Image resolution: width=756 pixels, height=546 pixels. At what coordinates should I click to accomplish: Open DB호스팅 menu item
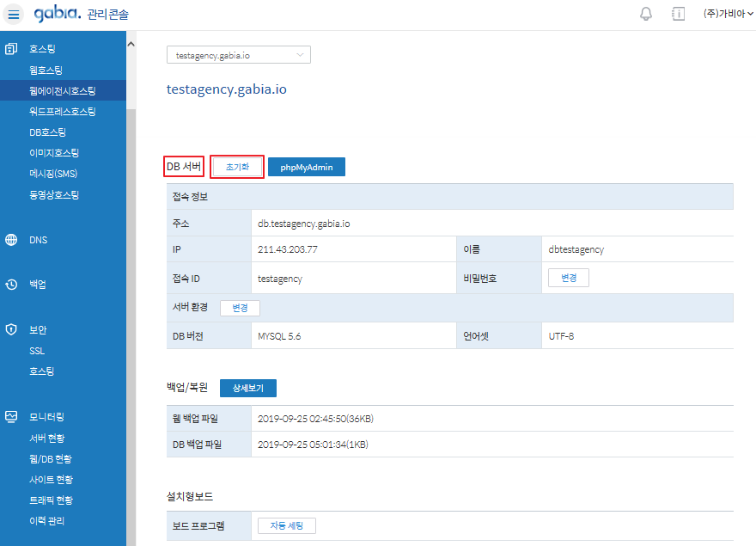tap(48, 132)
